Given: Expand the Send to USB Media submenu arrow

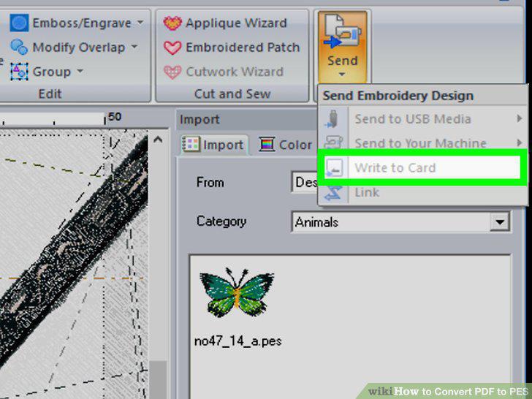Looking at the screenshot, I should pyautogui.click(x=519, y=118).
